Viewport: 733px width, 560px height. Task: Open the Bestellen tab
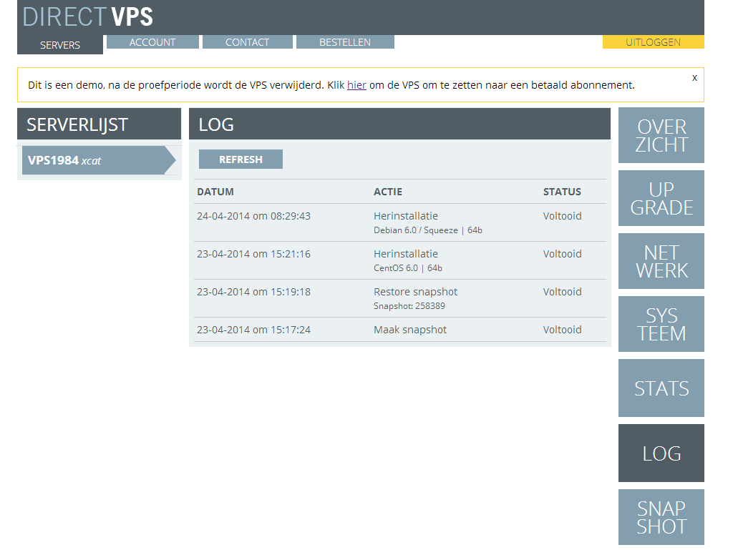click(x=345, y=42)
